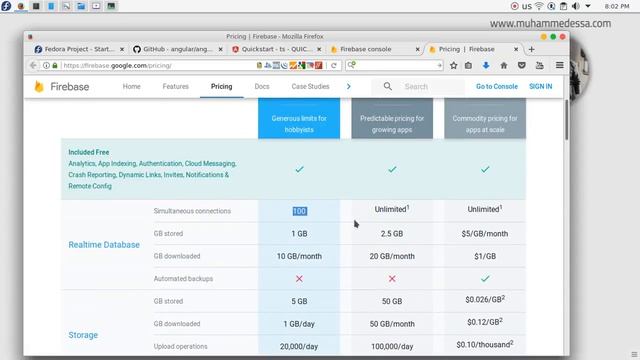Open the Firefox hamburger menu

(560, 65)
